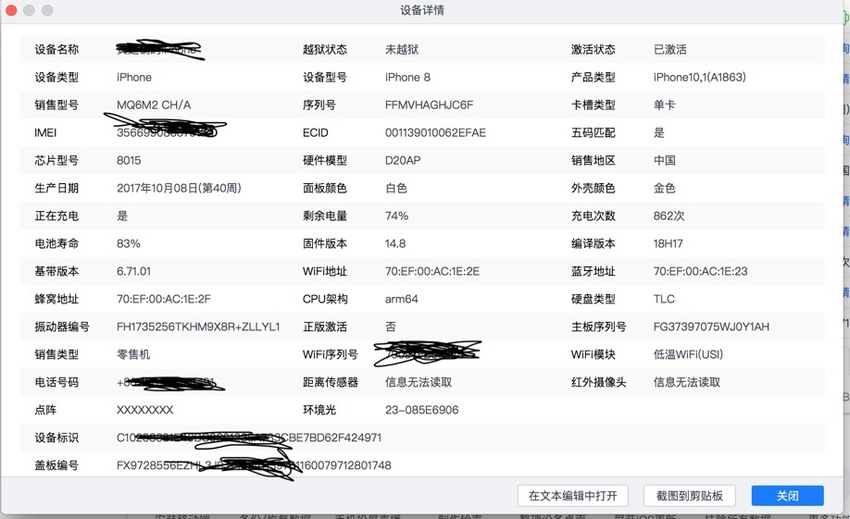Select activation status 已激活
The height and width of the screenshot is (519, 850).
point(670,49)
